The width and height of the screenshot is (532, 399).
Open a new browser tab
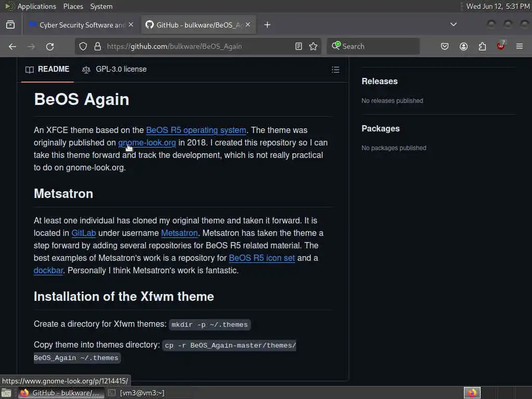(x=268, y=25)
